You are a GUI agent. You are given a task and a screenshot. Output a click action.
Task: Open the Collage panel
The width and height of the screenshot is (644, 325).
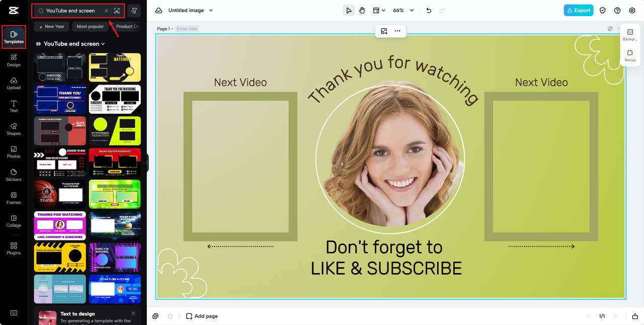click(14, 221)
